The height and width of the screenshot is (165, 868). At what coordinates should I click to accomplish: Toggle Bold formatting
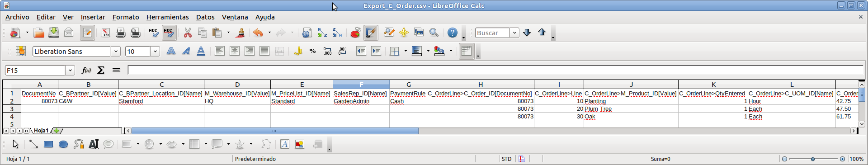point(171,51)
